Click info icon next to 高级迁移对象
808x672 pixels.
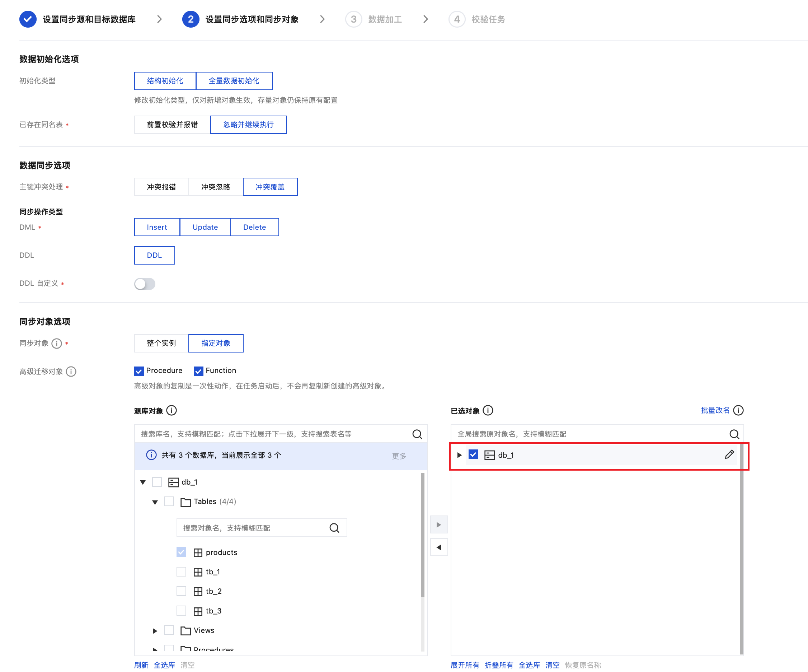click(71, 371)
